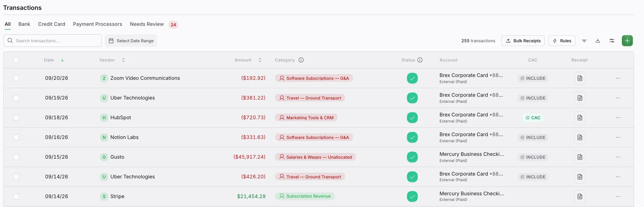Switch to the Bank tab
This screenshot has height=207, width=644.
pyautogui.click(x=24, y=24)
